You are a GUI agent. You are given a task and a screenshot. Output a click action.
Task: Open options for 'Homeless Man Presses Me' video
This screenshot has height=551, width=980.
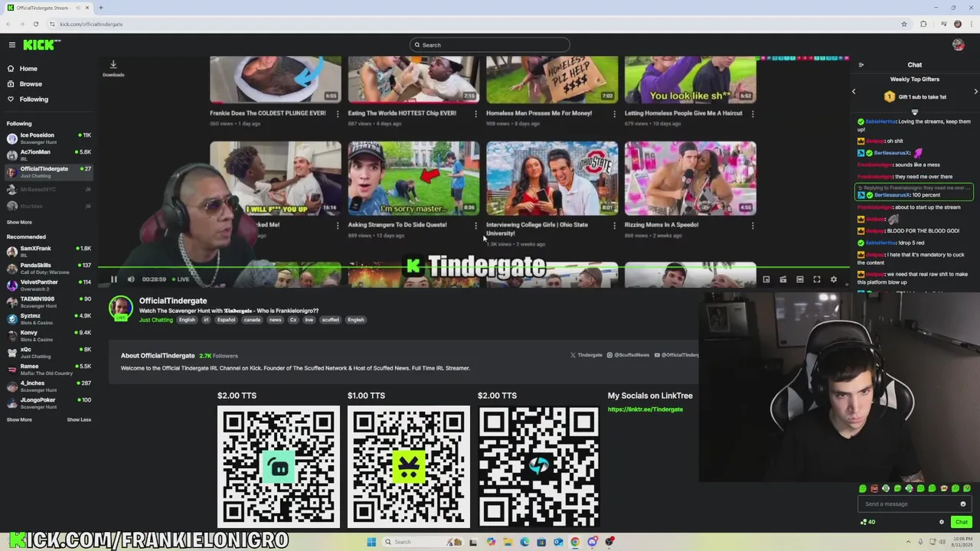coord(614,114)
